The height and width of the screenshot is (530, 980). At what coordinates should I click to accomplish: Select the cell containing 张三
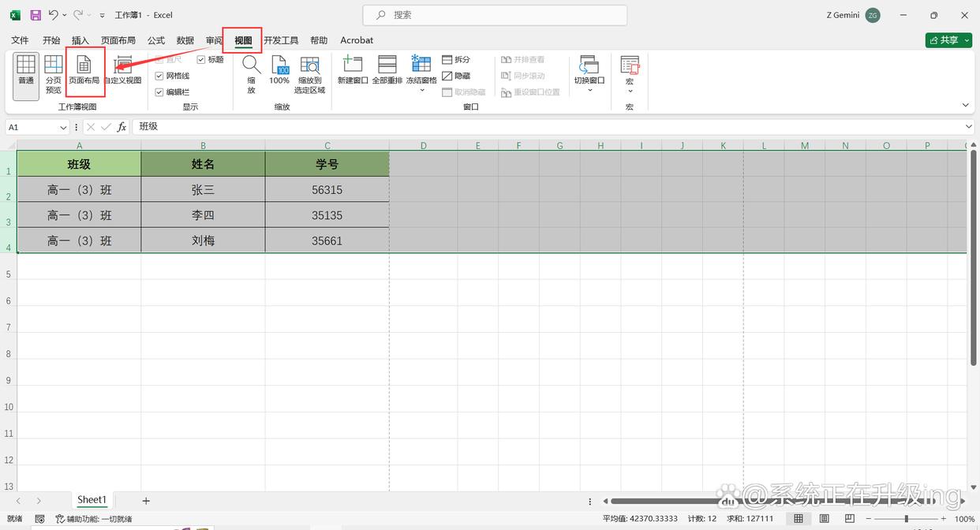(x=203, y=190)
